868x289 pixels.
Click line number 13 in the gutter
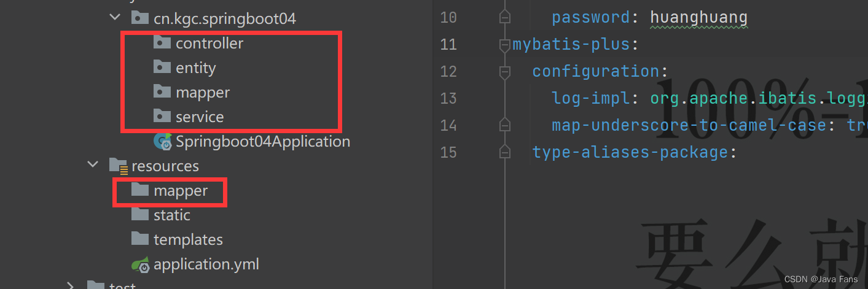pyautogui.click(x=449, y=98)
